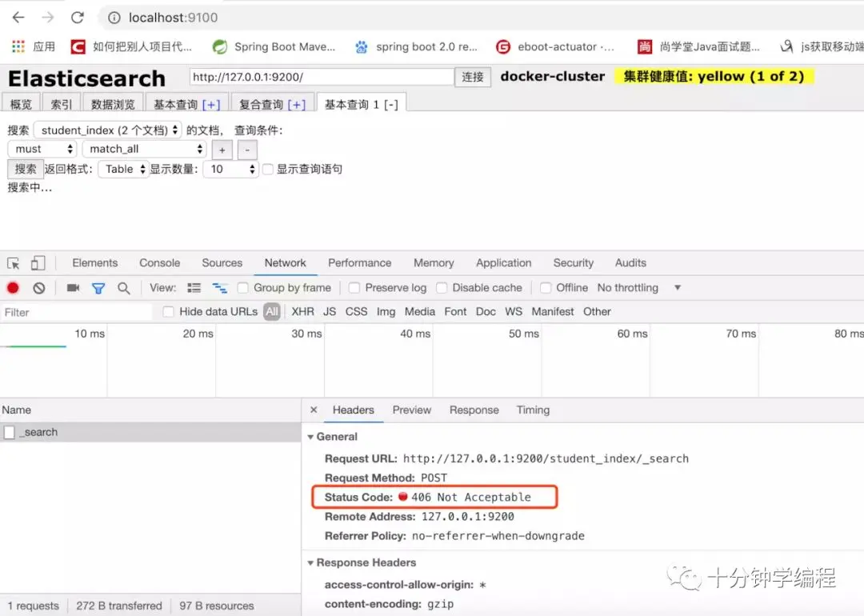Check the Disable cache option
864x616 pixels.
[x=442, y=288]
